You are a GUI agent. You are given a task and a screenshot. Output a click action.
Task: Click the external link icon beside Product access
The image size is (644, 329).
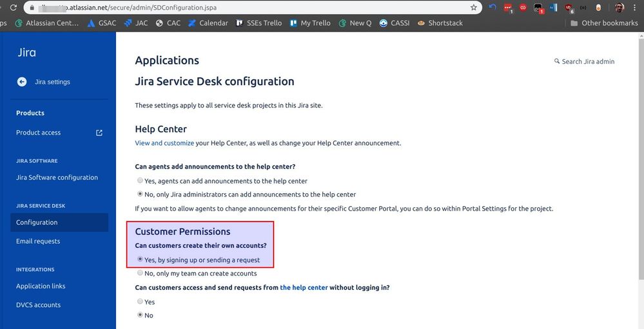[99, 133]
